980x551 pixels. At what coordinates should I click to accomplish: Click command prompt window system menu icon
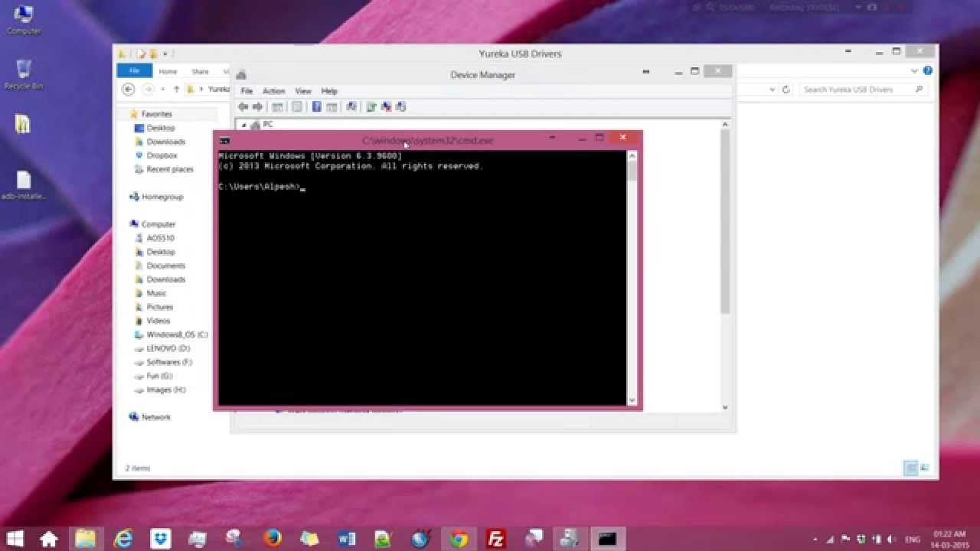(x=224, y=141)
